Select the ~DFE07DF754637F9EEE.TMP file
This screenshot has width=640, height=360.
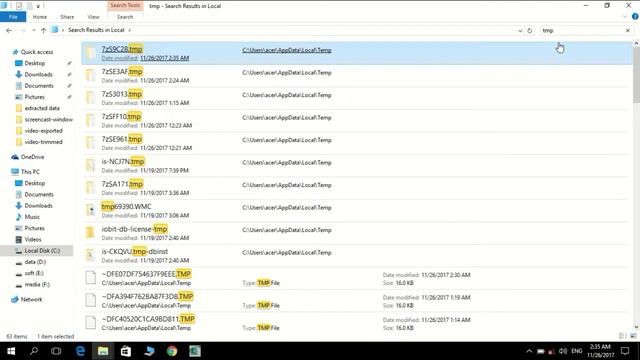pos(356,278)
